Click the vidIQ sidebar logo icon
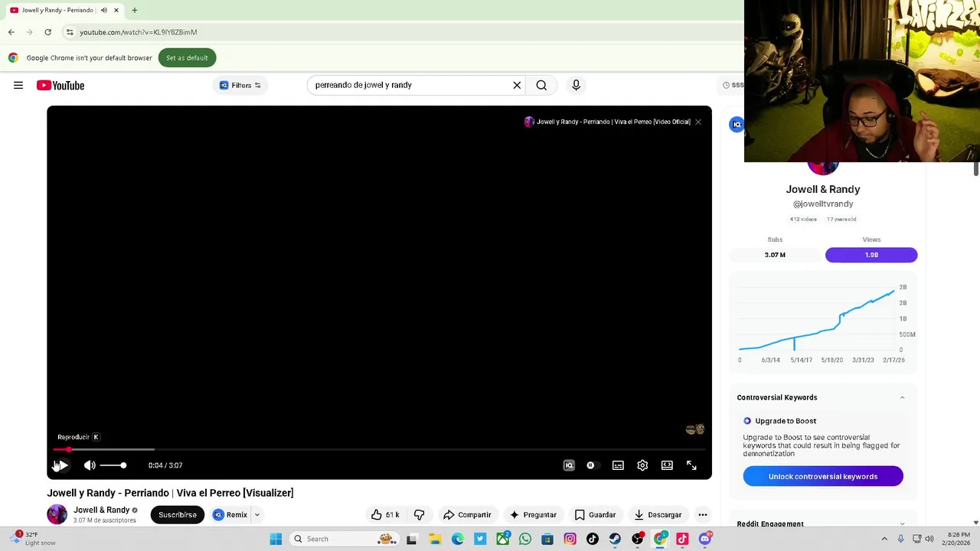980x551 pixels. click(x=737, y=125)
